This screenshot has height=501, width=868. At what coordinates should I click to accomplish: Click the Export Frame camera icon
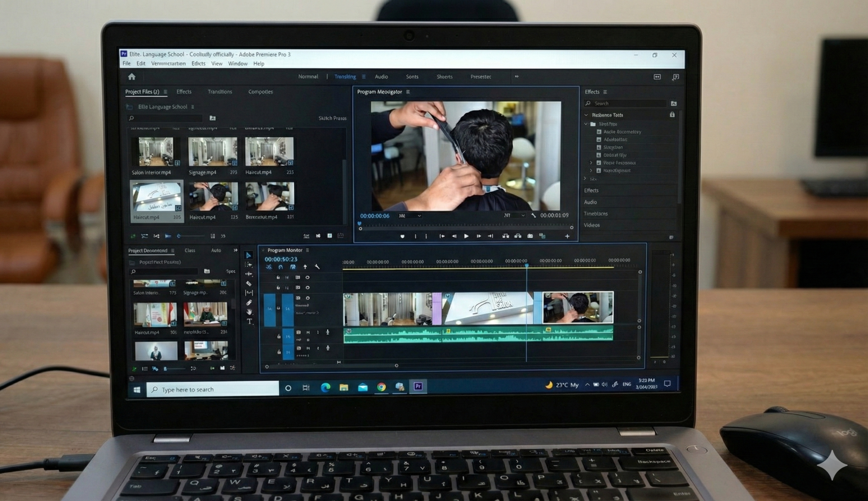530,236
